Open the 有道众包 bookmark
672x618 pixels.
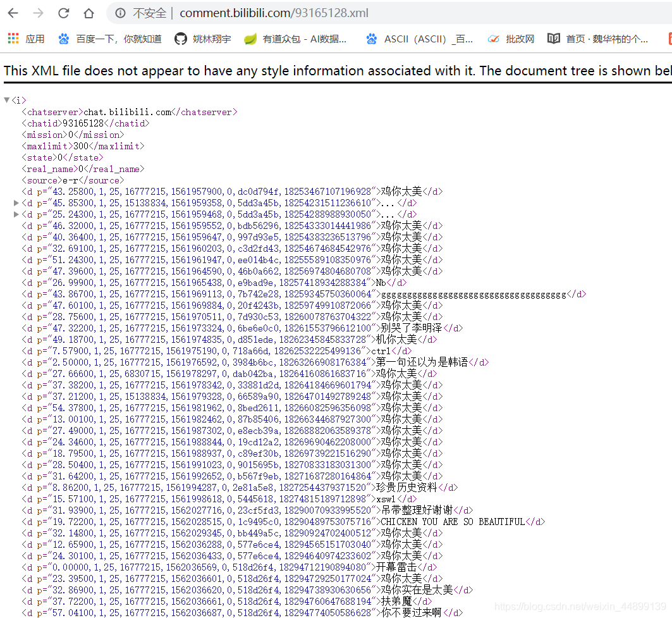pos(295,39)
